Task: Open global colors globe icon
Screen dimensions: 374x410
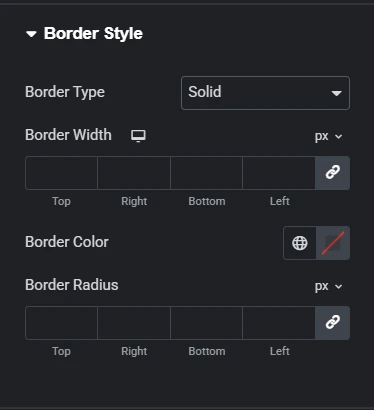Action: click(x=300, y=243)
